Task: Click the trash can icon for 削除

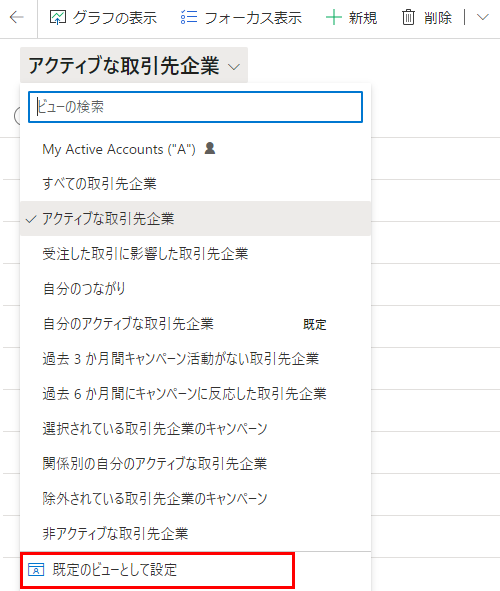Action: point(408,17)
